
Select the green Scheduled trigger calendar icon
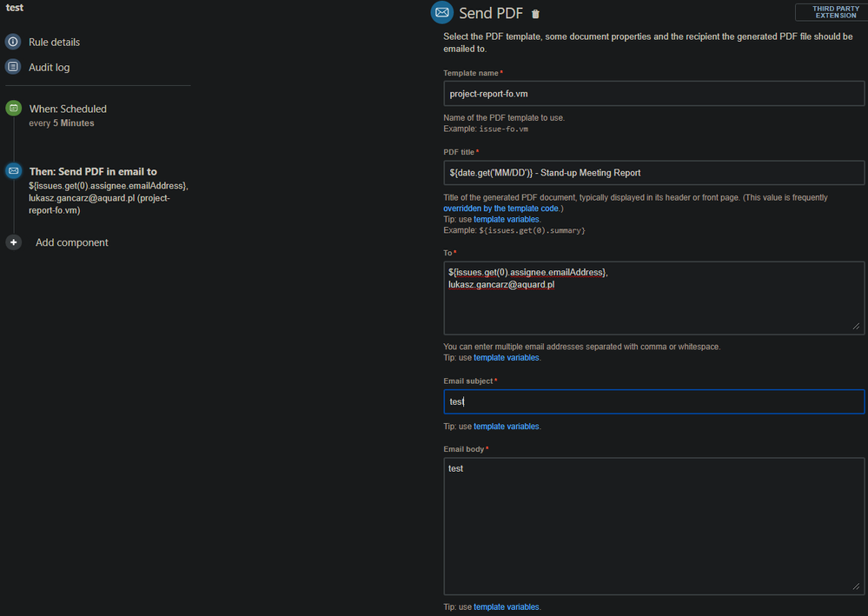coord(14,109)
